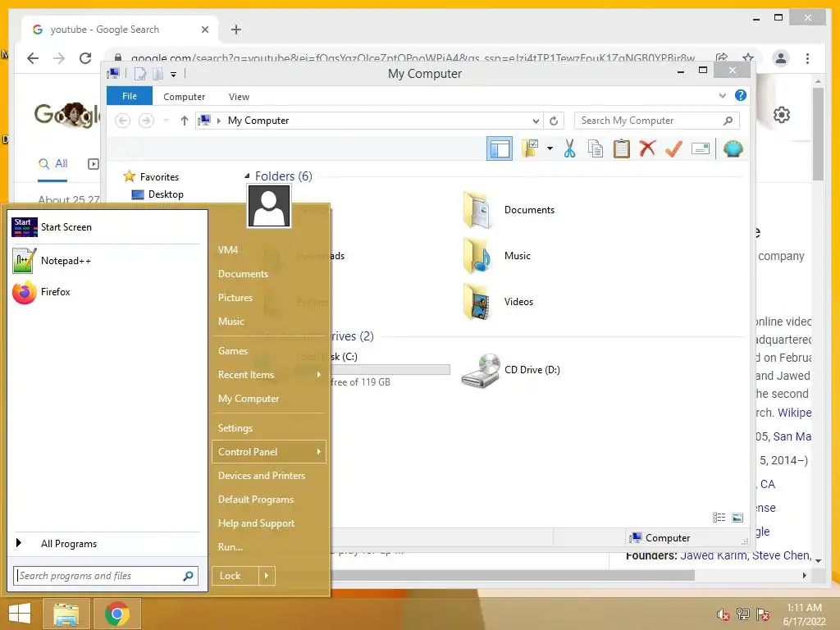Click Explorer Refresh button beside address bar
This screenshot has width=840, height=630.
pos(554,121)
